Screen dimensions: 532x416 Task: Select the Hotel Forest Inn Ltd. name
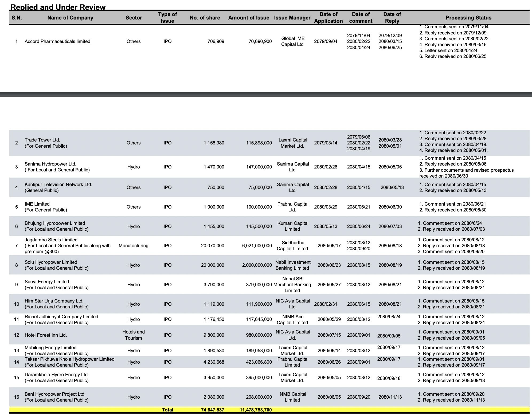tap(46, 335)
